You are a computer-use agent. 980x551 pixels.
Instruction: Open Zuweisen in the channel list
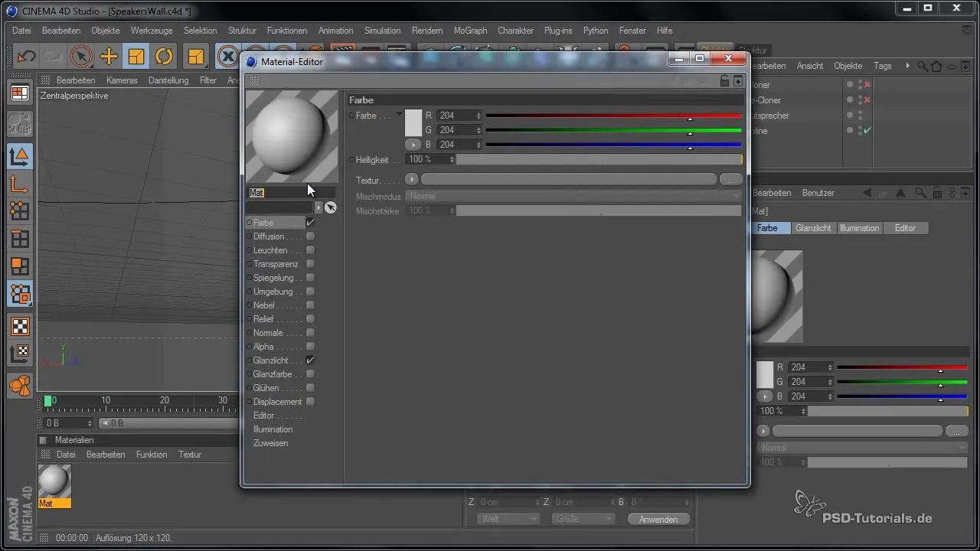click(x=271, y=443)
